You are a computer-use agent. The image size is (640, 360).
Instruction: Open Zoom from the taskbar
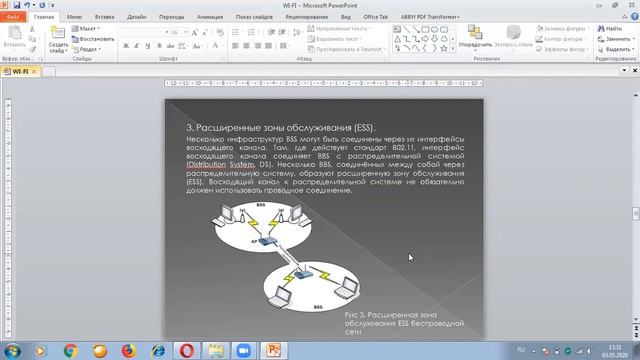click(x=243, y=351)
